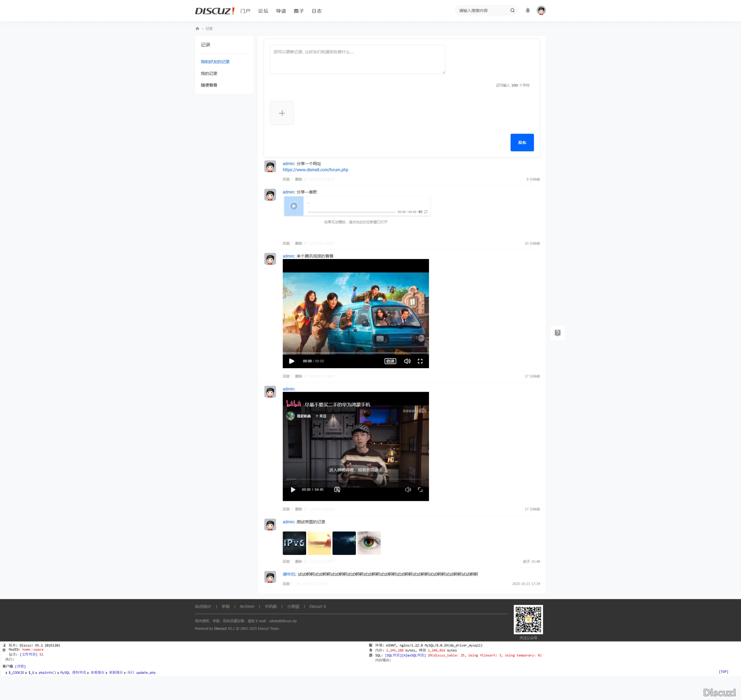Click the blue 发布 publish button

522,143
